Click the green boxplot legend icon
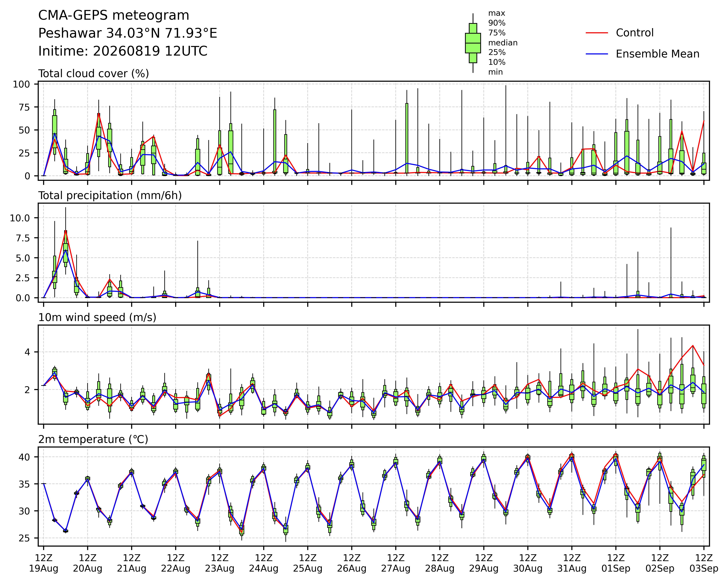This screenshot has width=728, height=583. (473, 43)
